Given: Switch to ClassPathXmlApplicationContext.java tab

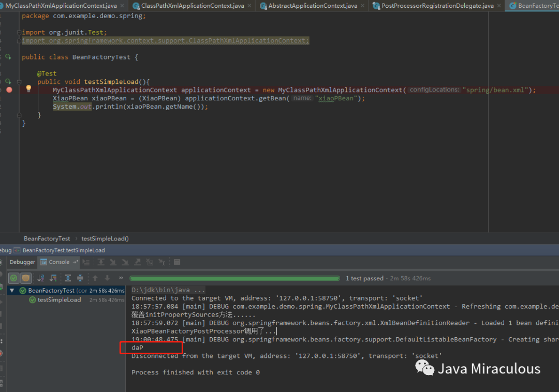Looking at the screenshot, I should pos(193,6).
